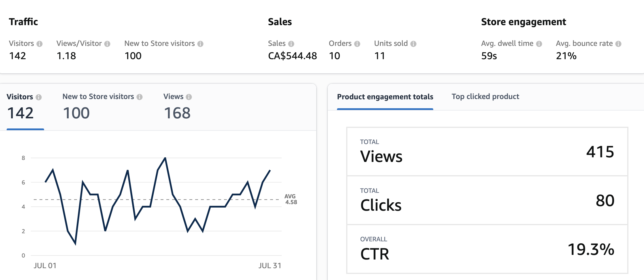Click the Total Views 415 card
The image size is (644, 280).
click(x=487, y=152)
